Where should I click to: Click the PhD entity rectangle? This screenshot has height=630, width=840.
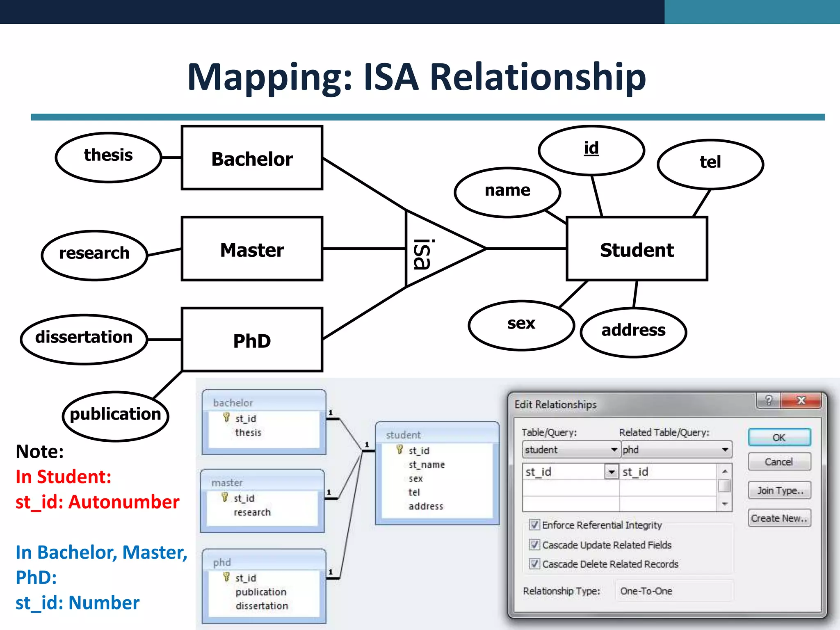[252, 340]
